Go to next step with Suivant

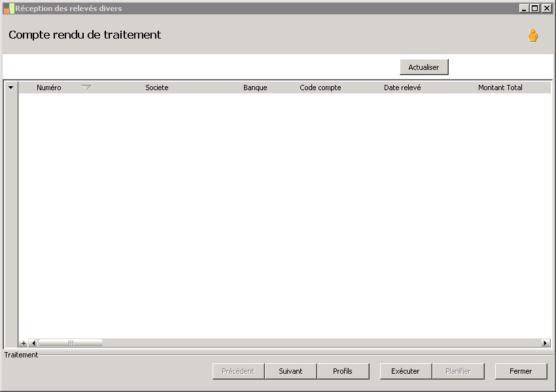tap(291, 371)
